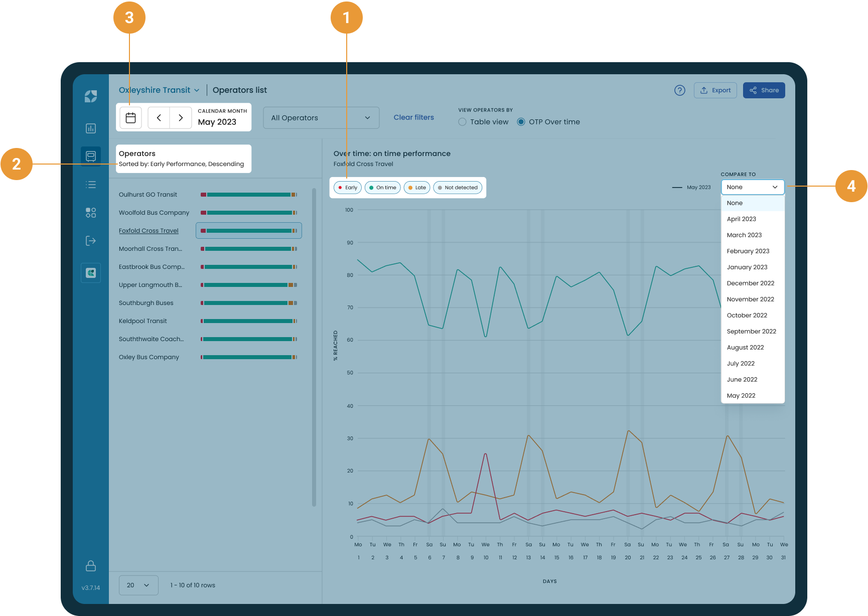The image size is (868, 616).
Task: Choose June 2022 in compare list
Action: 753,380
